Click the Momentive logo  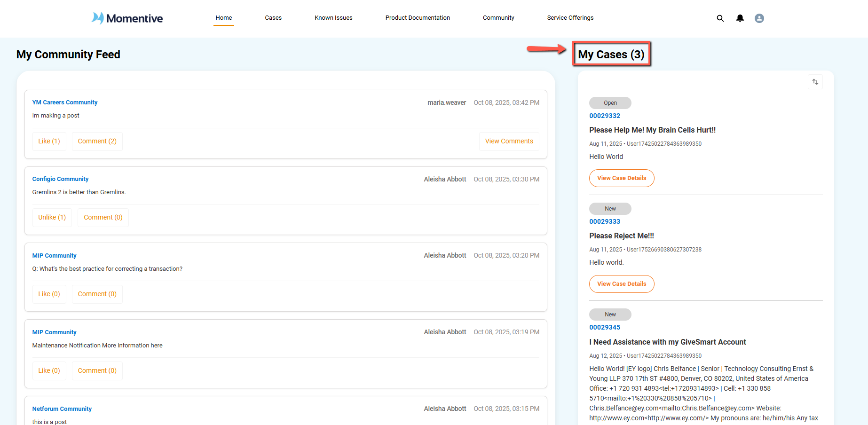pyautogui.click(x=127, y=18)
